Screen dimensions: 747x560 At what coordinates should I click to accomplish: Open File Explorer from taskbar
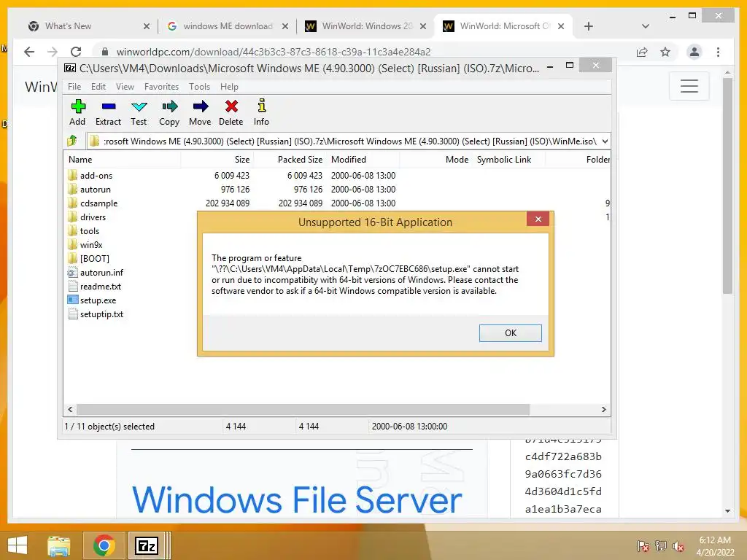59,545
